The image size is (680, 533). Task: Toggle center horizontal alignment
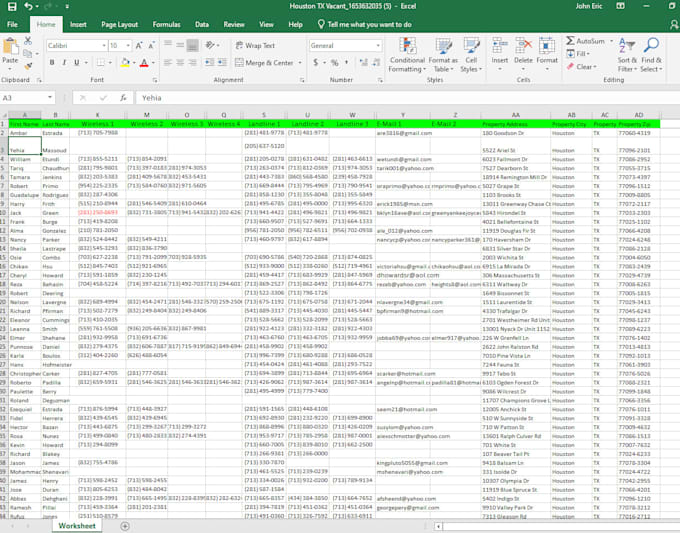coord(180,62)
